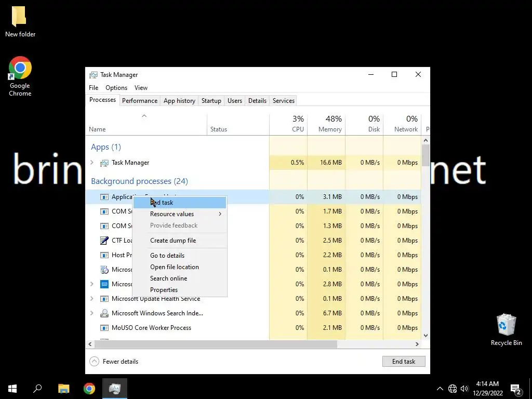Click the 16.6 MB memory cell
This screenshot has width=532, height=399.
click(x=326, y=163)
